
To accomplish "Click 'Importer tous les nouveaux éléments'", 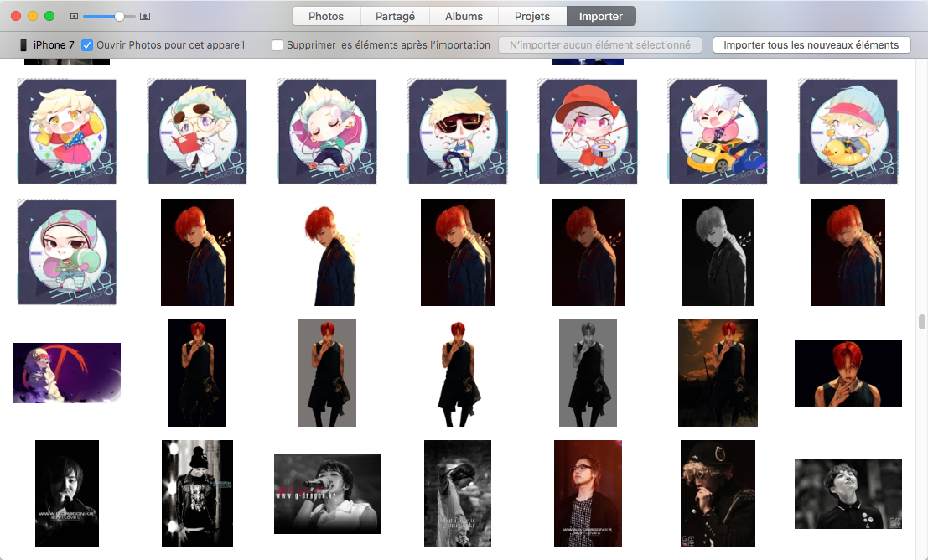I will coord(811,45).
